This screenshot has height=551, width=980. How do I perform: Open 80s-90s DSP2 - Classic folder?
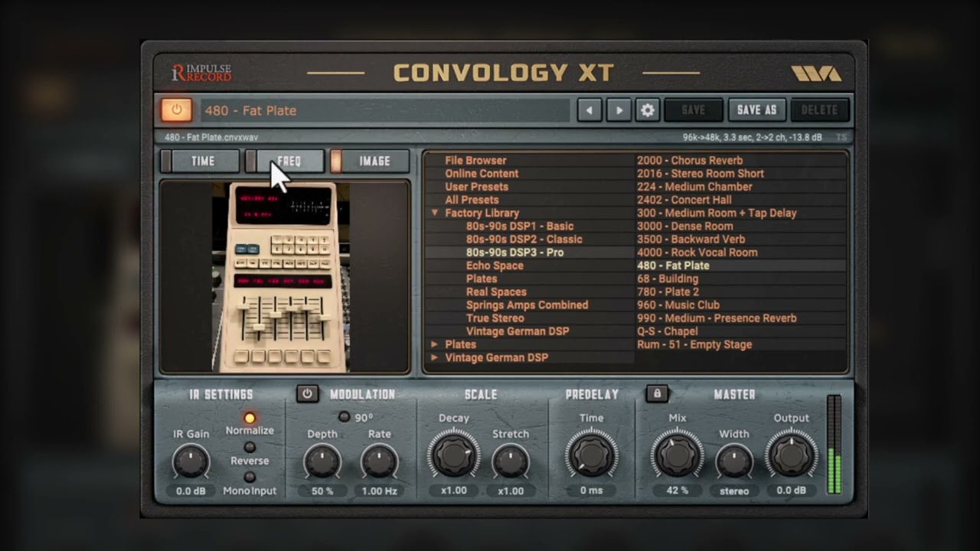click(524, 240)
